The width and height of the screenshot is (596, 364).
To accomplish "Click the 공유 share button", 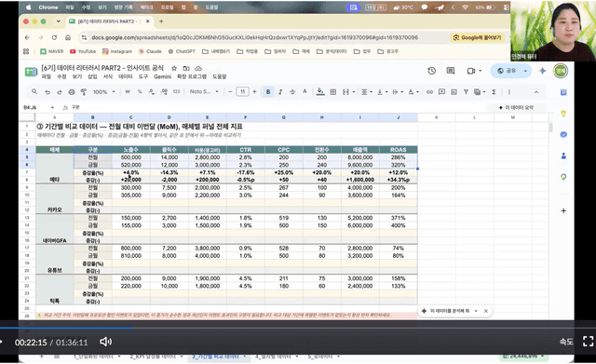I will pyautogui.click(x=508, y=71).
